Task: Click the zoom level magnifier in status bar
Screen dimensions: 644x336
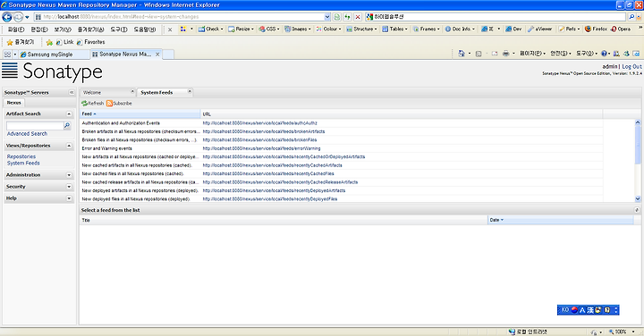Action: click(611, 332)
